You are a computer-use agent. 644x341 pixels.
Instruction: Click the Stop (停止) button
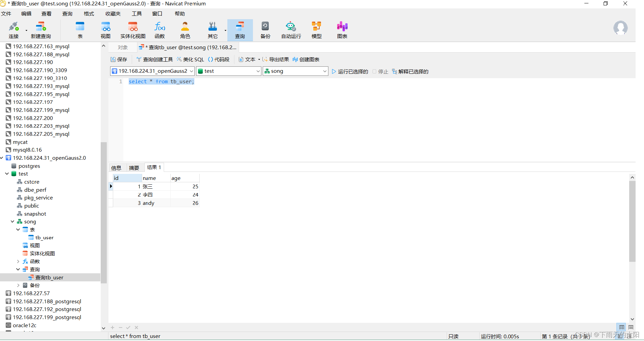[380, 72]
